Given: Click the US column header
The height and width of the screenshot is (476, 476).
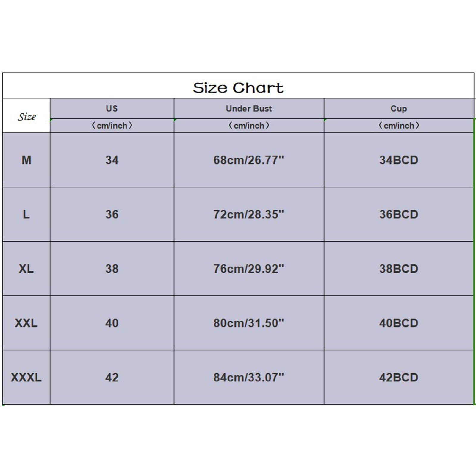Looking at the screenshot, I should click(x=112, y=108).
